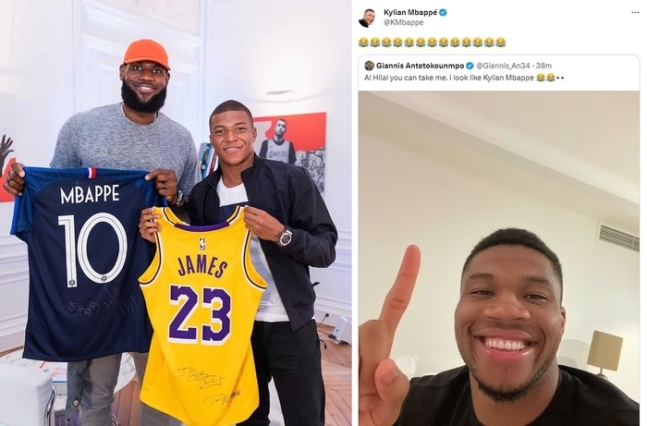
Task: Open Giannis's selfie photo in quoted tweet
Action: click(x=499, y=258)
